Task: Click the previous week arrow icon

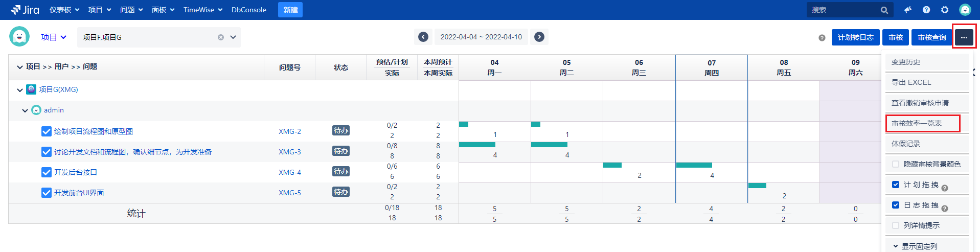Action: pyautogui.click(x=423, y=37)
